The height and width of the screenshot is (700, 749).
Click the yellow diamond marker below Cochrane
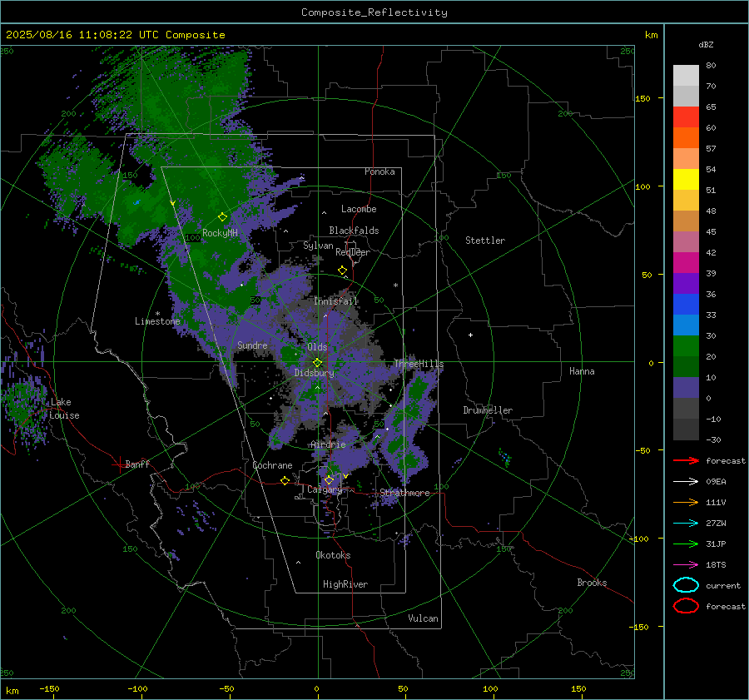(x=285, y=481)
